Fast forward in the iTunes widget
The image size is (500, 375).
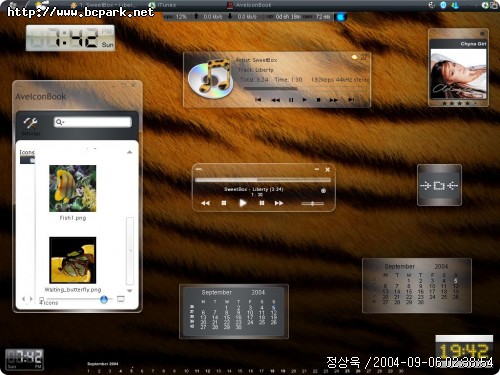pyautogui.click(x=333, y=100)
